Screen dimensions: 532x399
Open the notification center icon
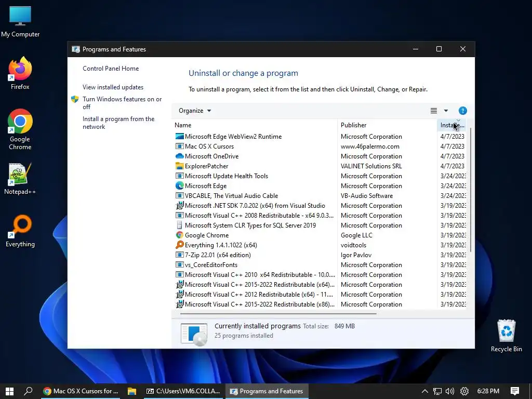point(515,391)
